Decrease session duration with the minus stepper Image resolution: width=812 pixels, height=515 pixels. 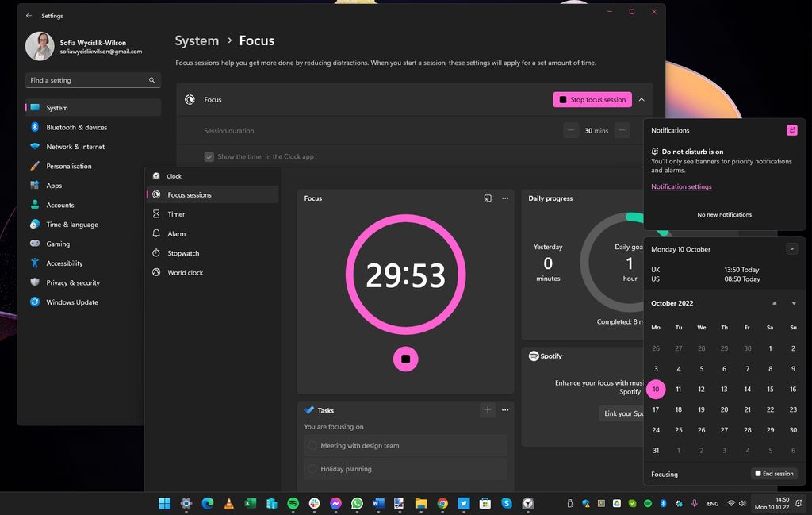pos(570,130)
